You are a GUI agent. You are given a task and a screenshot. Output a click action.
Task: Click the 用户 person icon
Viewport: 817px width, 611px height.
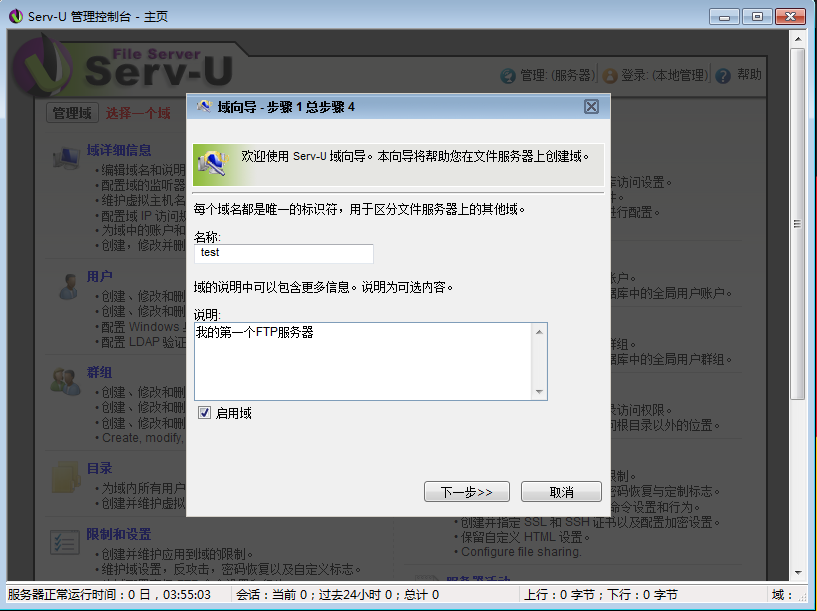tap(68, 286)
